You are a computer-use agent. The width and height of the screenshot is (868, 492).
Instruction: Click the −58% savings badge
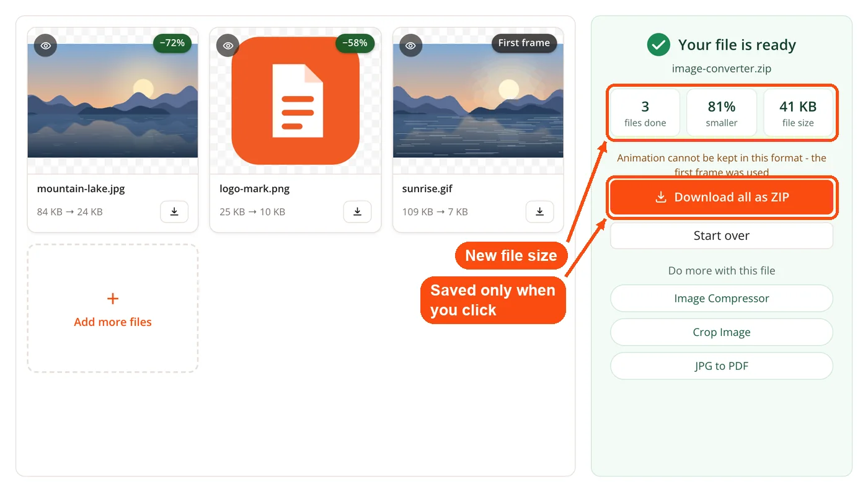355,43
